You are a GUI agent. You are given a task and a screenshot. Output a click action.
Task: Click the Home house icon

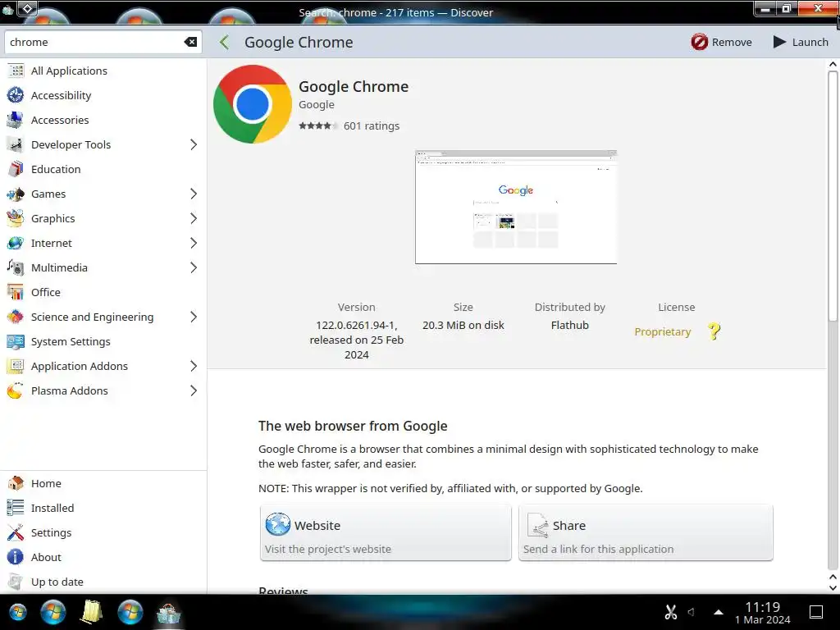click(16, 483)
